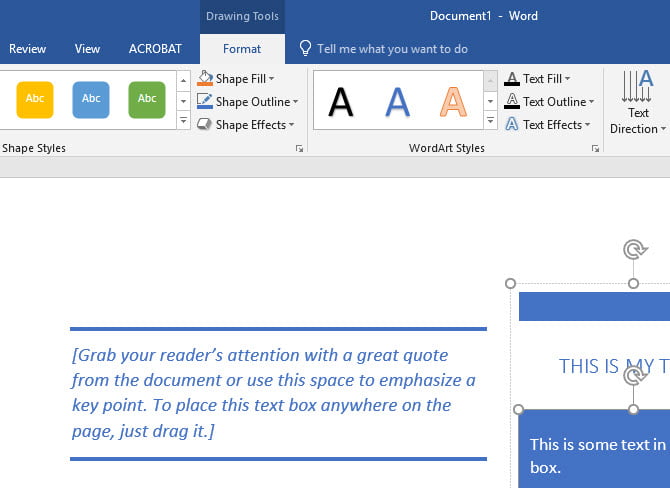Go to next row of Shape Styles gallery
Screen dimensions: 670x488
tap(183, 101)
